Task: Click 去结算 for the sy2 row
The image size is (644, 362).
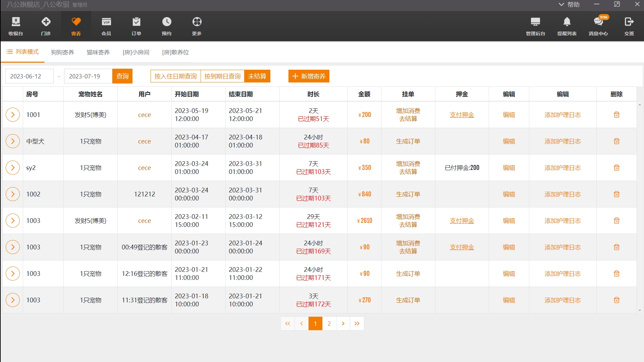Action: point(408,172)
